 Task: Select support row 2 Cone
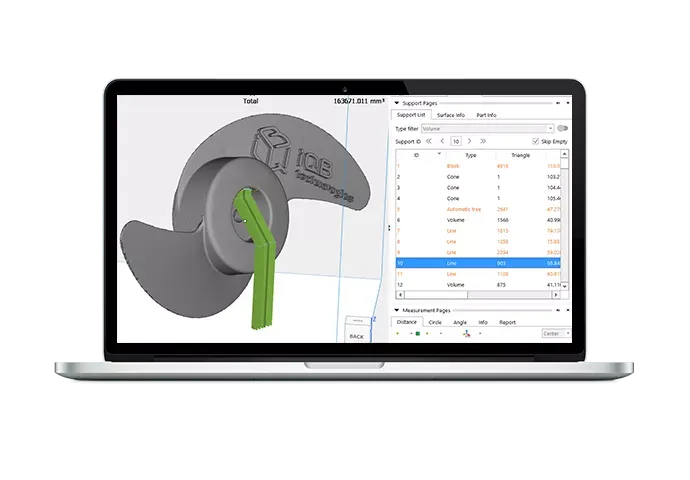click(478, 177)
